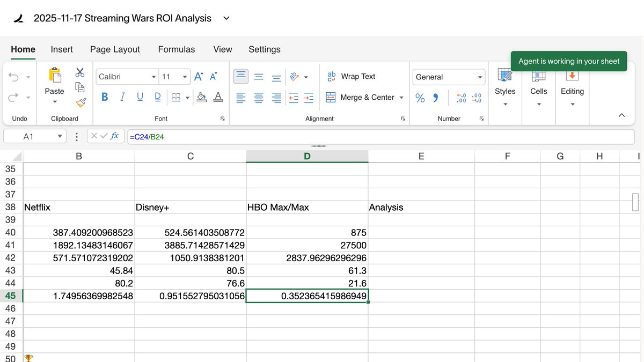Set middle vertical alignment

259,77
